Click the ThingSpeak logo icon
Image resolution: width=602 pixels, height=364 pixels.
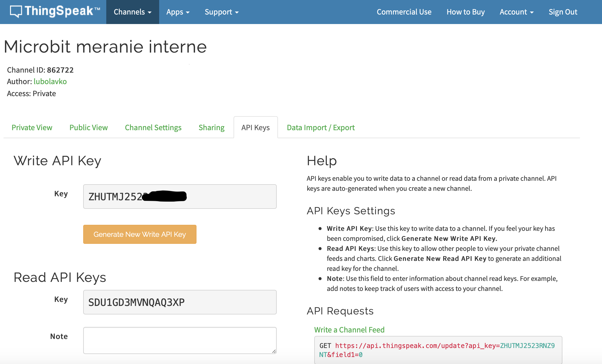[x=16, y=11]
